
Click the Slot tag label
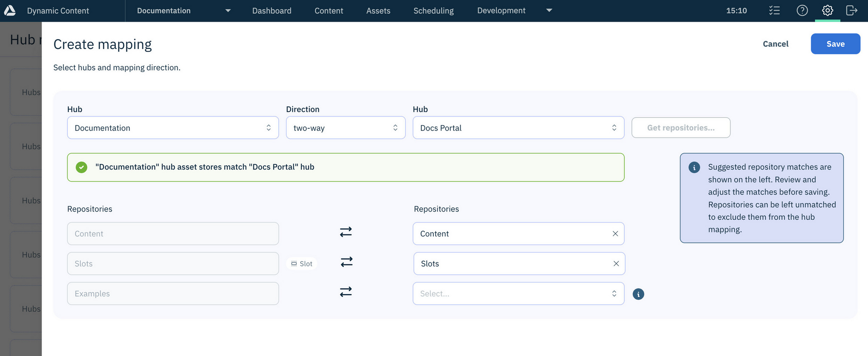(302, 264)
